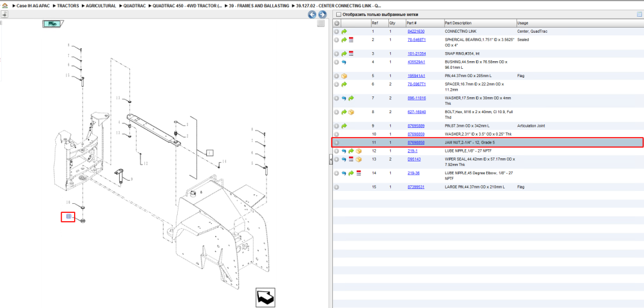Click box icon in BOLT Hex row
The image size is (644, 308).
[351, 112]
